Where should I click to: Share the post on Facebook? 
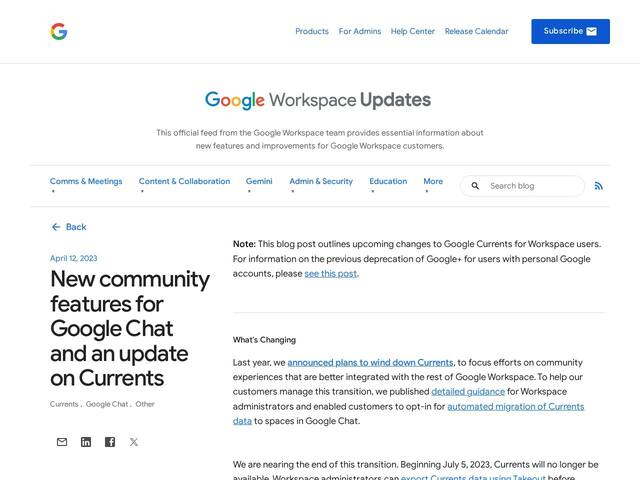pos(110,442)
